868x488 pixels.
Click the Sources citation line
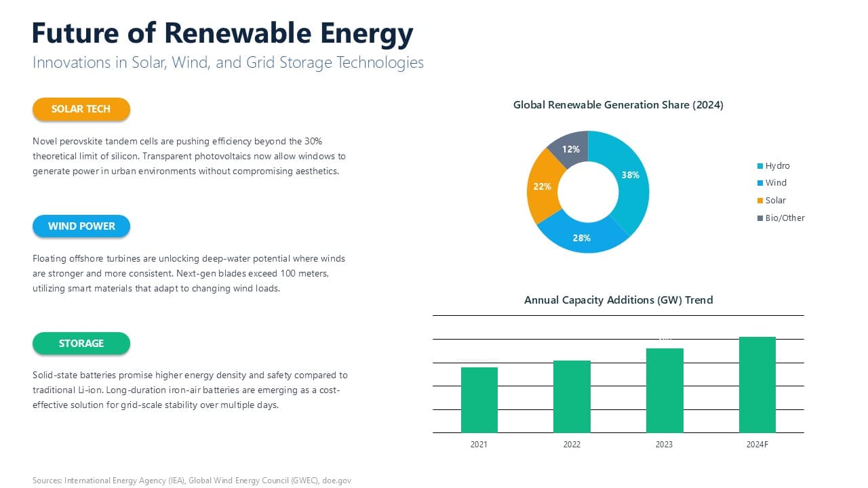[x=191, y=480]
